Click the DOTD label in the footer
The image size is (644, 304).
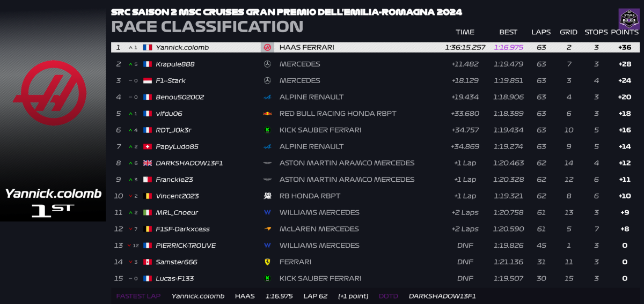(388, 296)
